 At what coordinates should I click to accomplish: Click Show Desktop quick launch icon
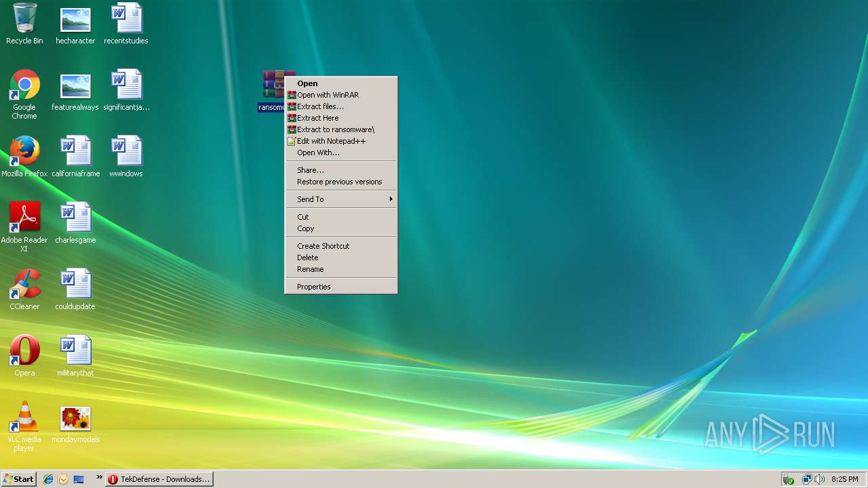(x=79, y=479)
